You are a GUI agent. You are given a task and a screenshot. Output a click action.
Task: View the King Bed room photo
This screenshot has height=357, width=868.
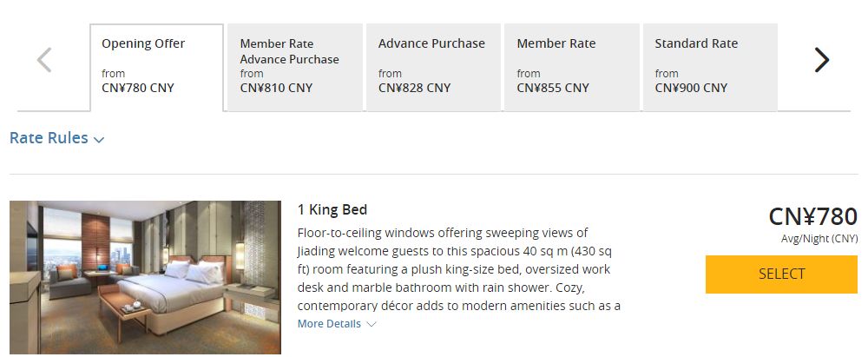click(145, 277)
